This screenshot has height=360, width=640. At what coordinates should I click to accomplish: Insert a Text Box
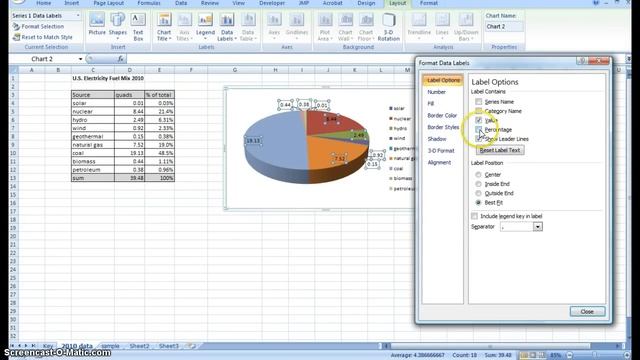point(138,26)
